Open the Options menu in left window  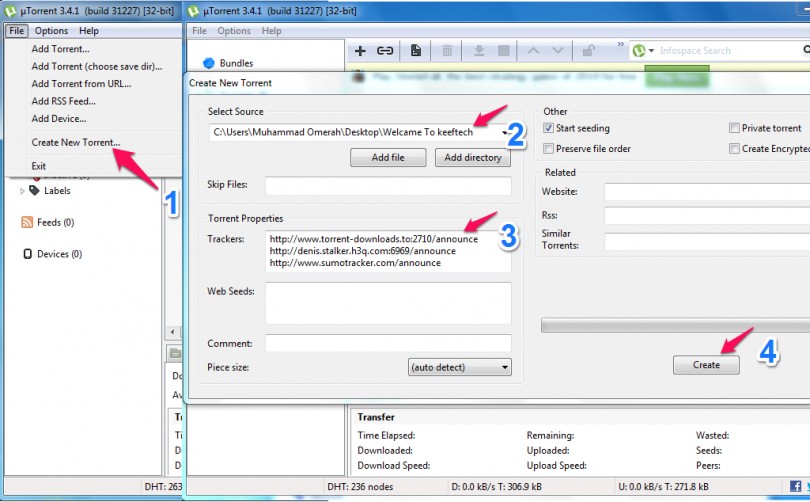tap(51, 30)
